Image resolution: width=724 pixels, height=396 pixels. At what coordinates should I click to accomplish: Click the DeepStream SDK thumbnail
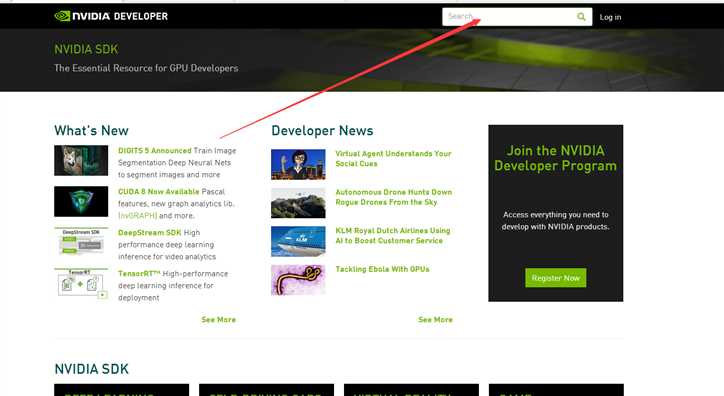[81, 242]
